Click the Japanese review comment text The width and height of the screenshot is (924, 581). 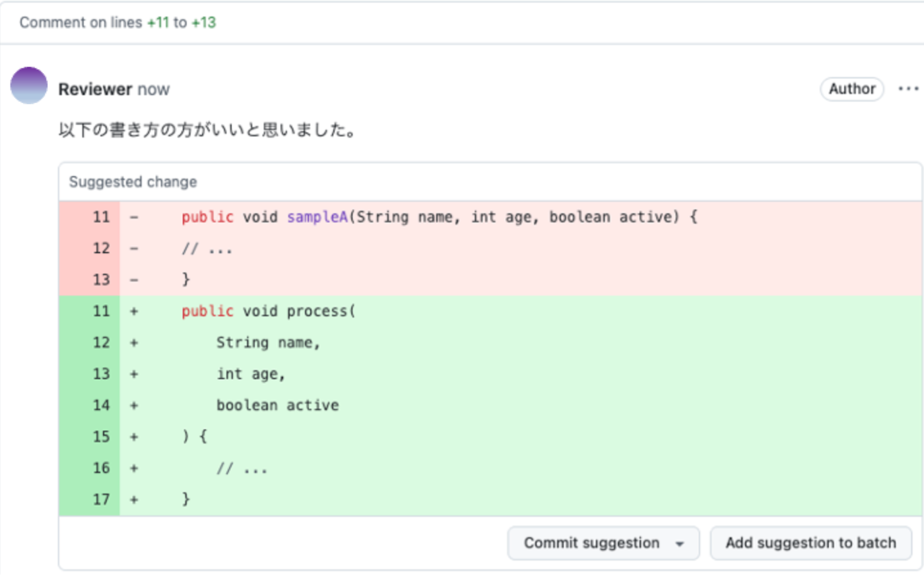(x=207, y=130)
